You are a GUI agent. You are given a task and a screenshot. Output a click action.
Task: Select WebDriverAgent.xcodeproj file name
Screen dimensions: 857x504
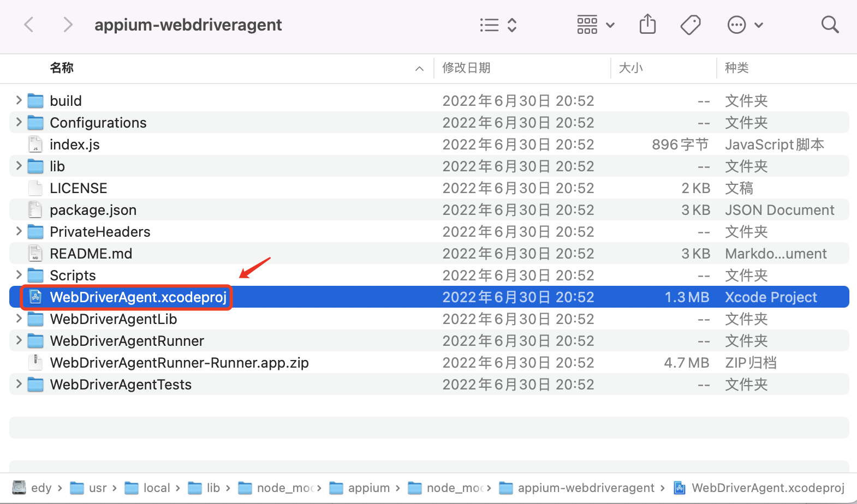138,297
